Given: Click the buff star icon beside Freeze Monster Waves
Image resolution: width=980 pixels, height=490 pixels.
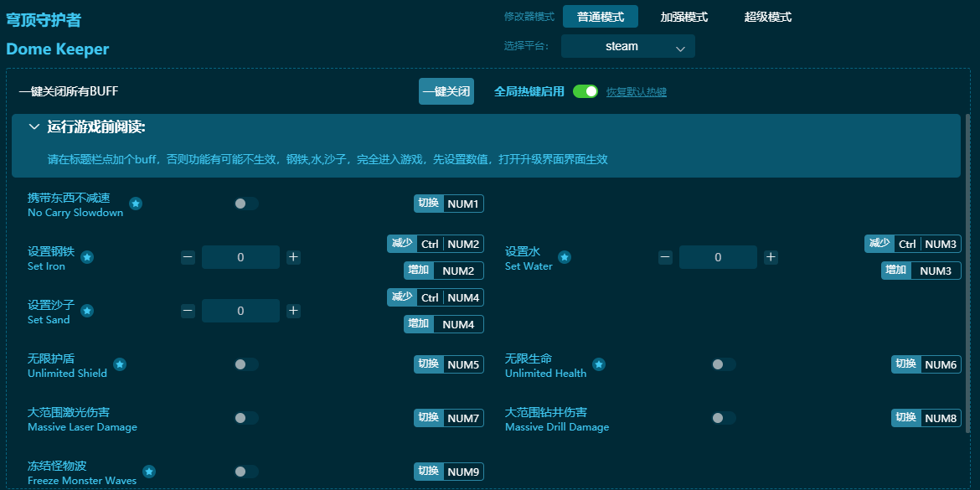Looking at the screenshot, I should [151, 470].
